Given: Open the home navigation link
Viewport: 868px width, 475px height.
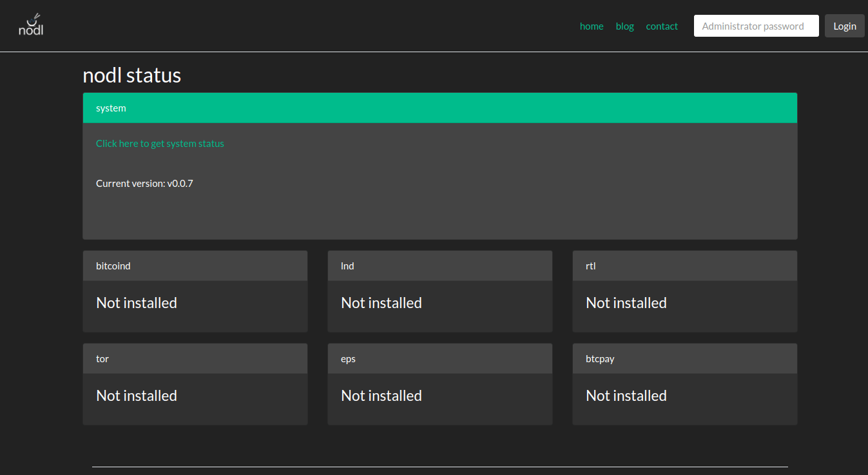Looking at the screenshot, I should 591,26.
